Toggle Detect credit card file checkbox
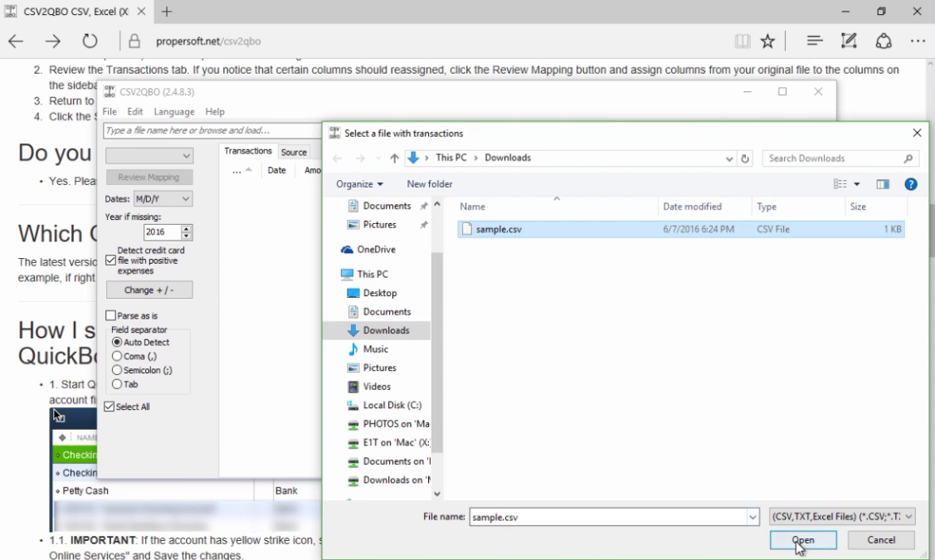This screenshot has height=560, width=935. pos(110,260)
